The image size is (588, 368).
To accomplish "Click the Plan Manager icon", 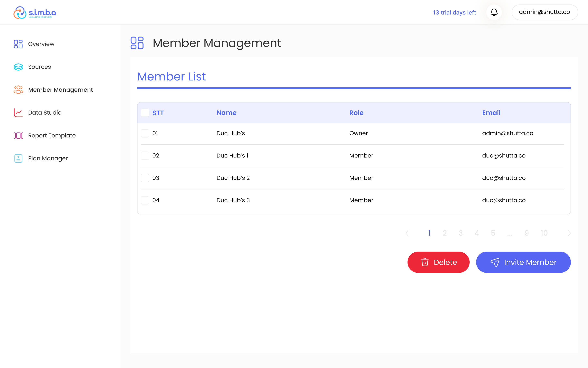I will click(x=18, y=158).
